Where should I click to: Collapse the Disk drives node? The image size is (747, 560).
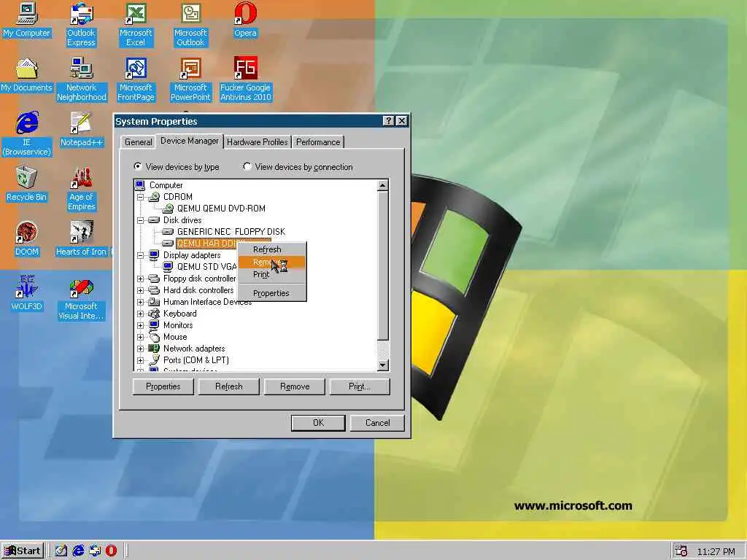click(141, 220)
